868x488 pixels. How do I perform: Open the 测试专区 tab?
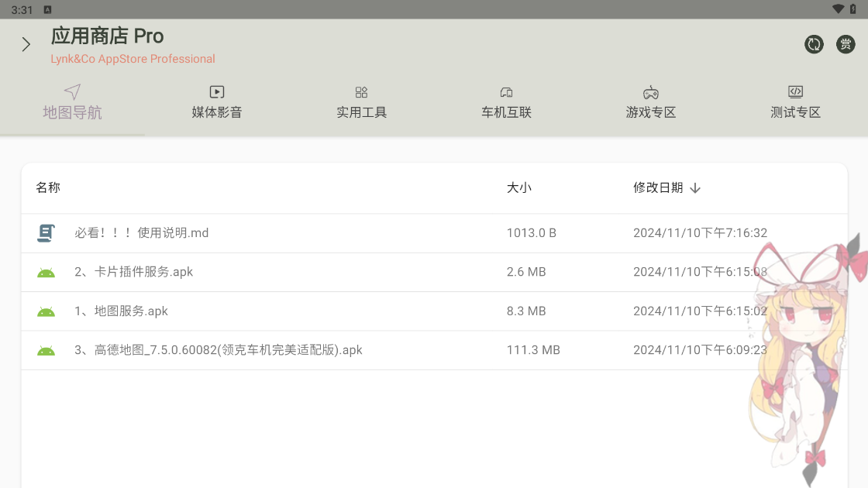tap(795, 103)
